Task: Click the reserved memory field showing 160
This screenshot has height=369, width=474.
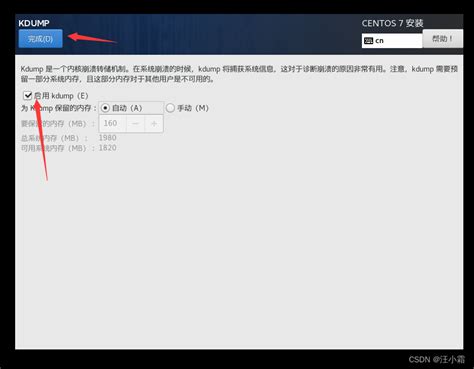Action: tap(113, 124)
